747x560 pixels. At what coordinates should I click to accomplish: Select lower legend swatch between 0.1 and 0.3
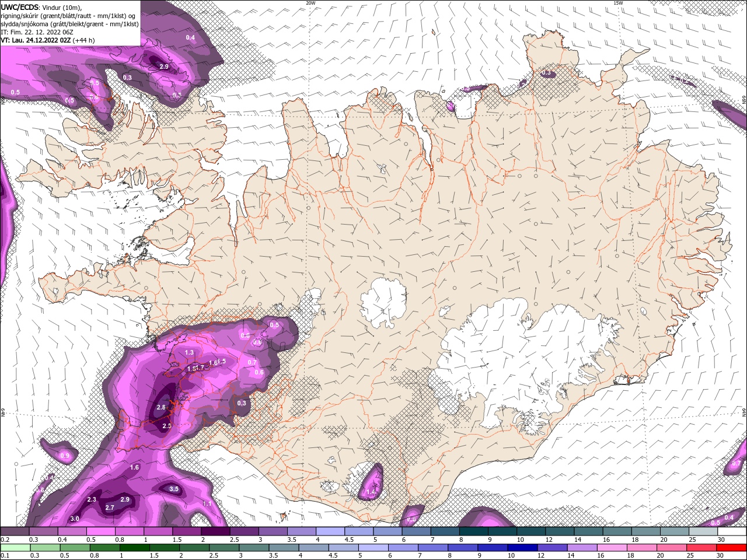[x=16, y=547]
